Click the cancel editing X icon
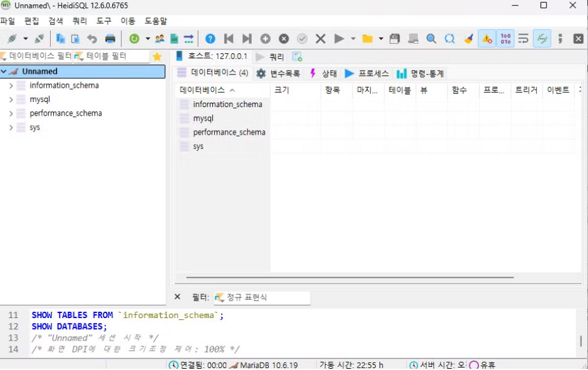Viewport: 588px width, 370px height. (x=321, y=39)
